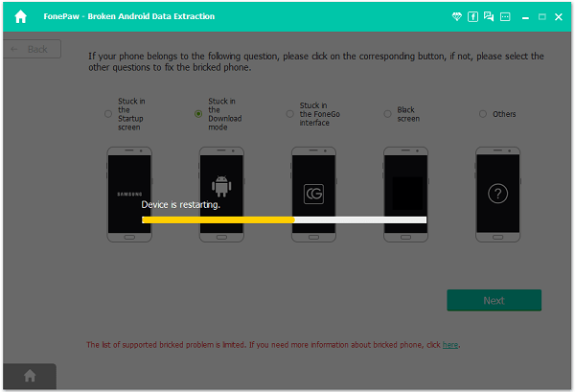Click the 'Black screen' label
The width and height of the screenshot is (575, 392).
[408, 114]
